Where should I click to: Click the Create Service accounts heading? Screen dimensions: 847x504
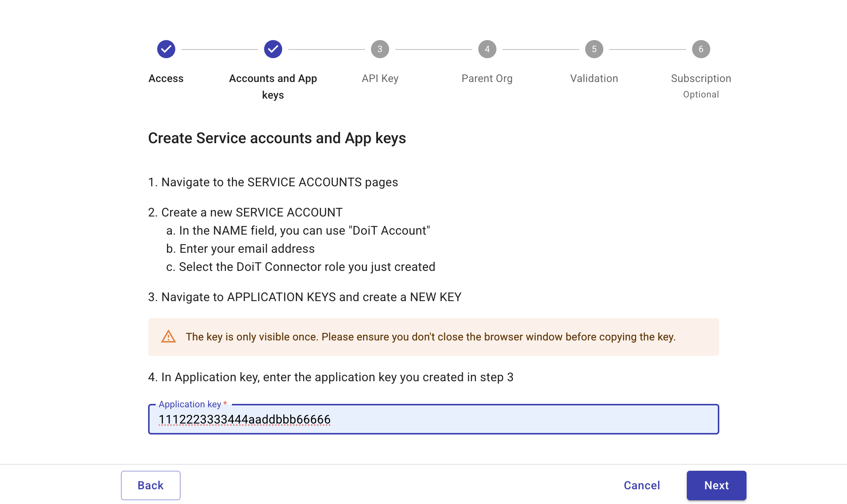[277, 138]
